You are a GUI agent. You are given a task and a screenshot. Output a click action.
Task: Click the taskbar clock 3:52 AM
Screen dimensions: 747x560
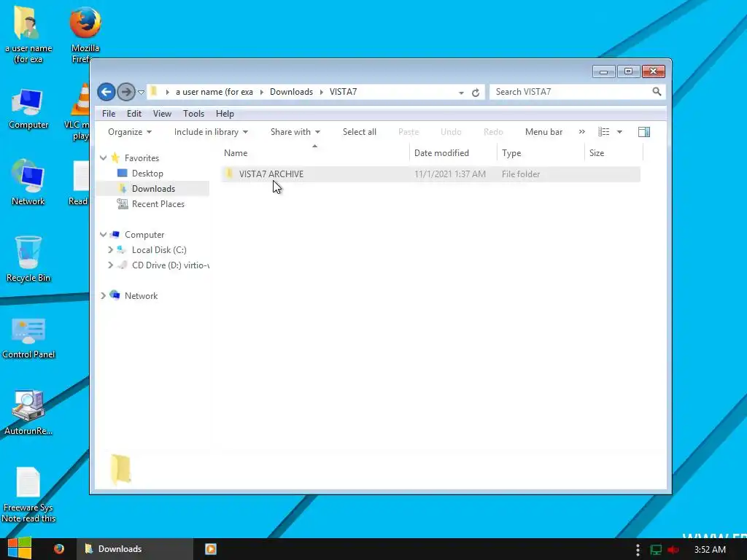pyautogui.click(x=710, y=550)
